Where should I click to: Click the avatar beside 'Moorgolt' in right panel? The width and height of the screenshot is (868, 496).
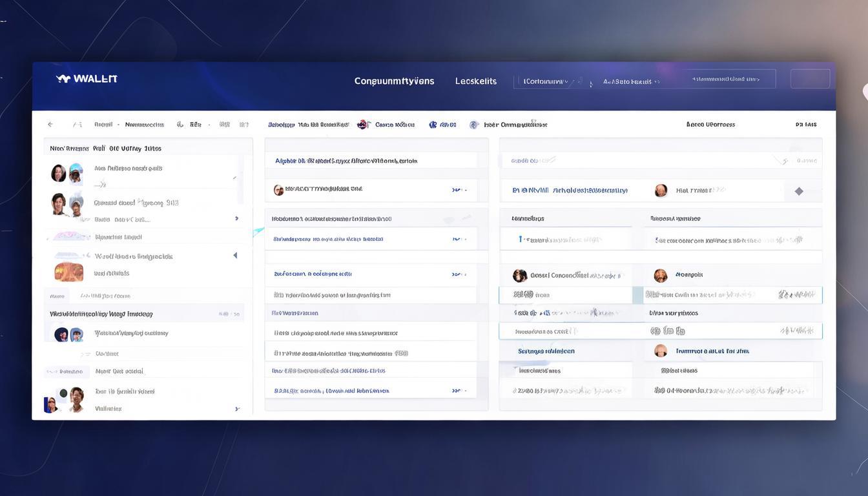[x=660, y=276]
